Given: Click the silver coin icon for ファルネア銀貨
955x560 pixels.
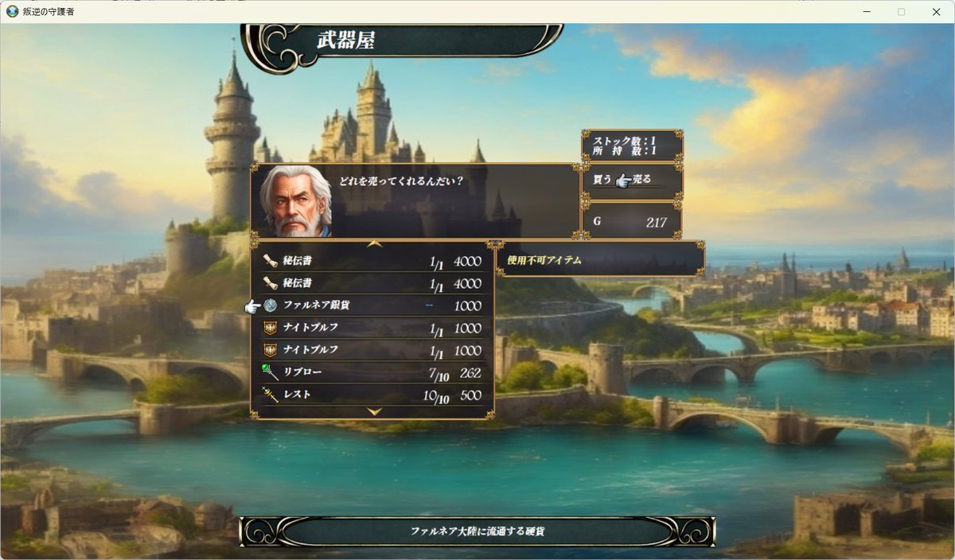Looking at the screenshot, I should [271, 305].
